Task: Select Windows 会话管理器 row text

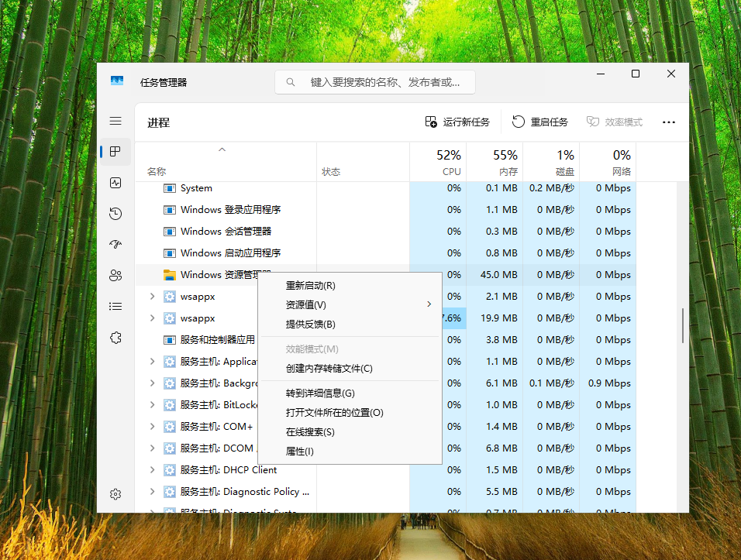Action: (226, 232)
